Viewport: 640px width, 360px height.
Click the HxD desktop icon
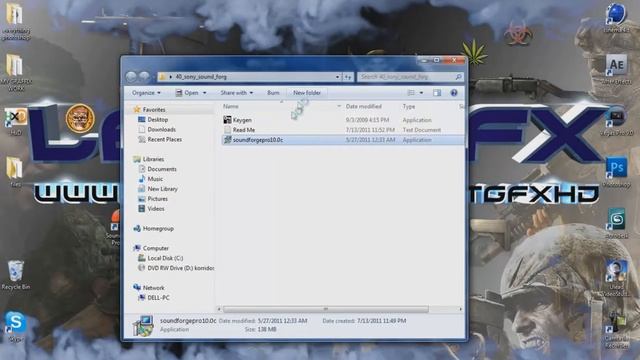15,121
